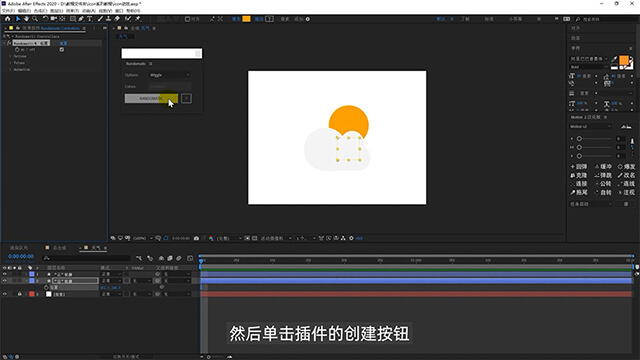Toggle the shy layers timeline switch
The image size is (640, 360).
(161, 258)
